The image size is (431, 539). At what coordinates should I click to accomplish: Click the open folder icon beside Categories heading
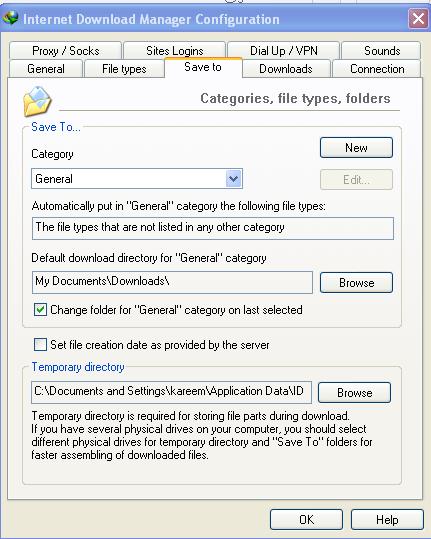tap(37, 101)
